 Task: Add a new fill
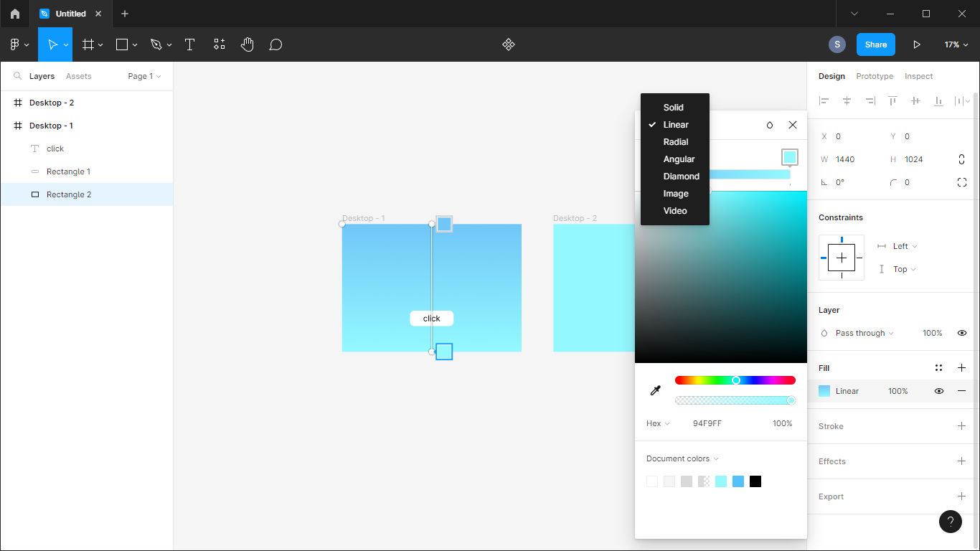[x=962, y=368]
